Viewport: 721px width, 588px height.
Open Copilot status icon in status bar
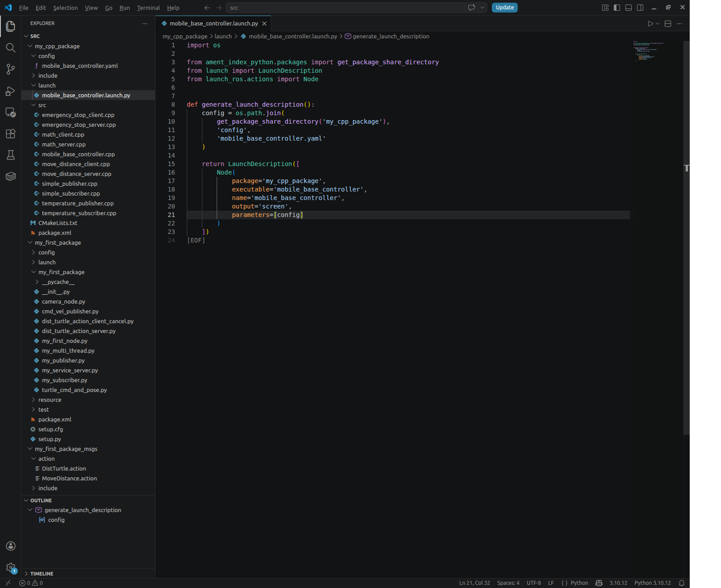pyautogui.click(x=599, y=583)
